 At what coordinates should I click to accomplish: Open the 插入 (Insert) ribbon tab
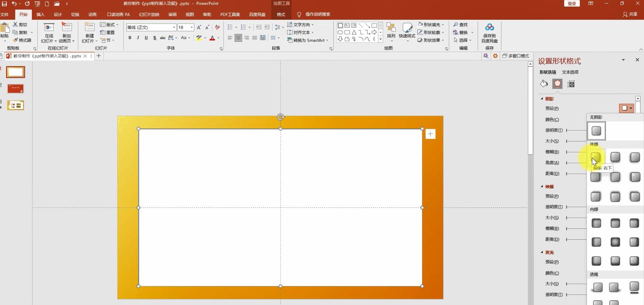coord(40,14)
